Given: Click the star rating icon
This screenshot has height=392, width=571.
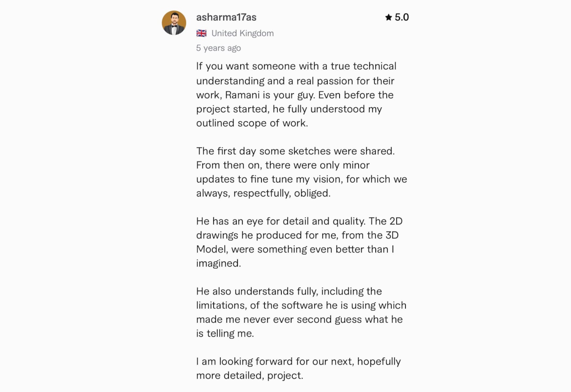Looking at the screenshot, I should 388,17.
